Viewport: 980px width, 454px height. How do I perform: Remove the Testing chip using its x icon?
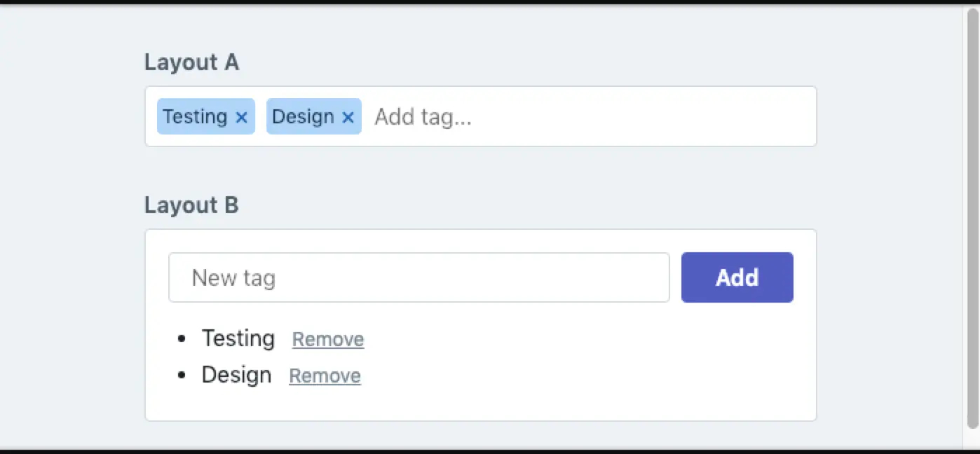click(x=241, y=118)
